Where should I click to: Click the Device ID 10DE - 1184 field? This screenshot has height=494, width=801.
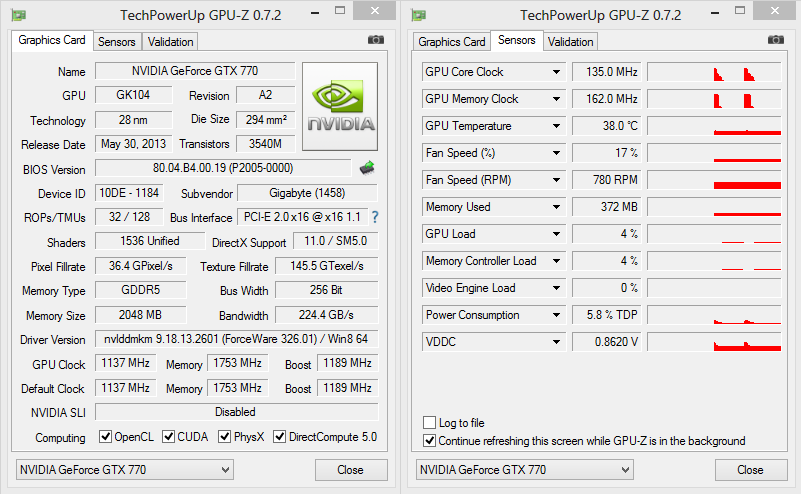click(129, 193)
